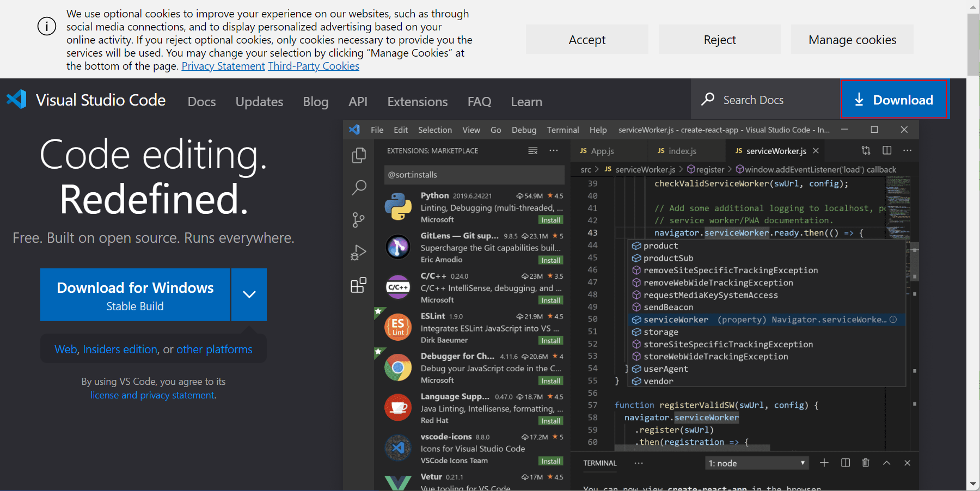The height and width of the screenshot is (491, 980).
Task: Follow the 'other platforms' link
Action: 215,349
